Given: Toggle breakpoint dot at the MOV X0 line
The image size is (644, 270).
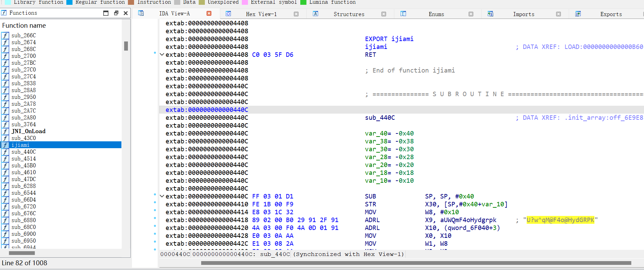Looking at the screenshot, I should (155, 234).
